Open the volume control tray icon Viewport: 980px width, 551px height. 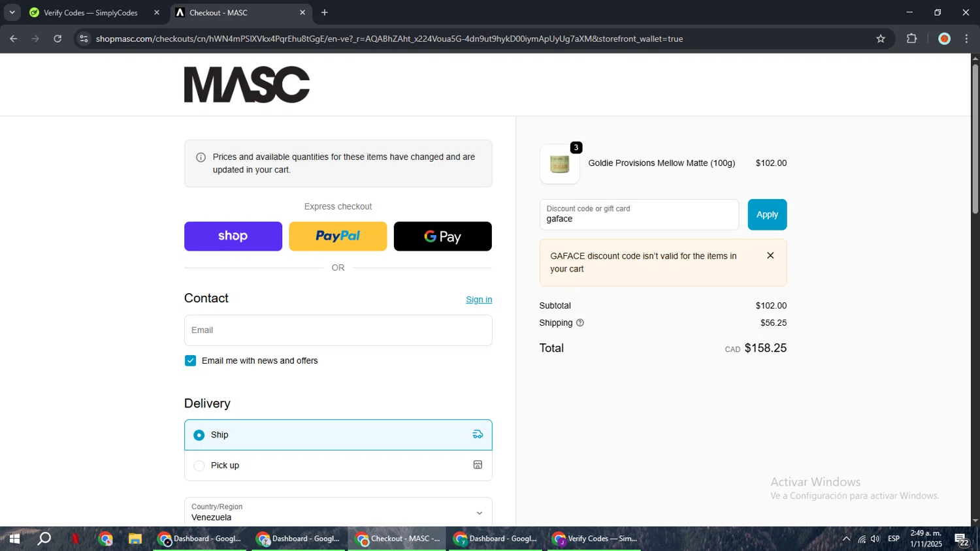875,539
